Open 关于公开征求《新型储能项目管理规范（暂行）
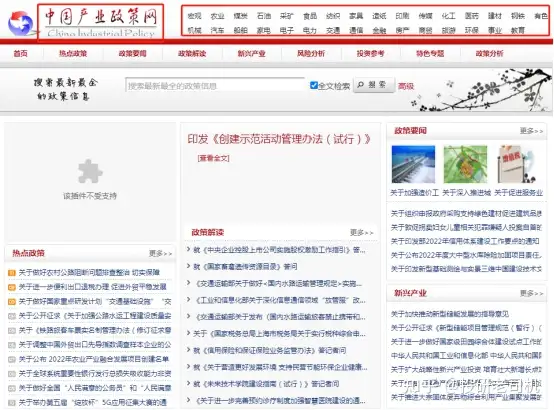Viewport: 554px width, 410px height. (466, 328)
